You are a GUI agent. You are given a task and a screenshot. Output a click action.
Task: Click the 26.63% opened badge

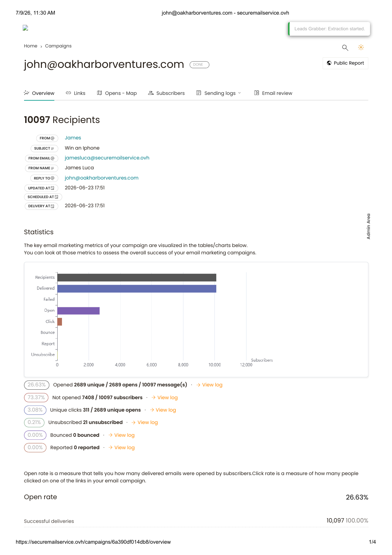point(37,385)
